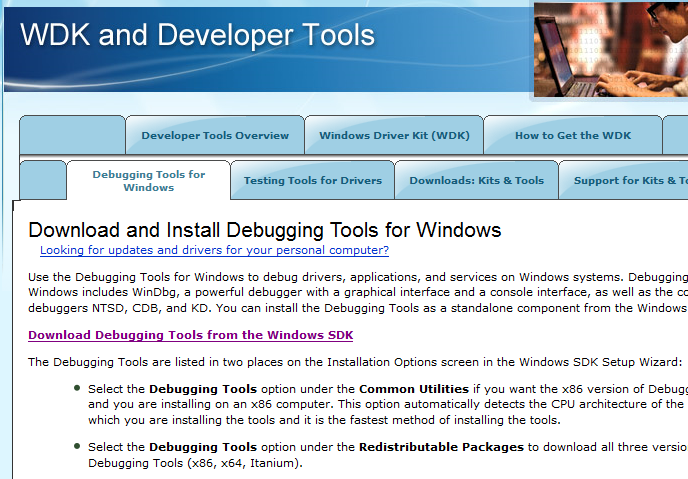This screenshot has width=688, height=479.
Task: Click the 'WDK and Developer Tools' banner title
Action: (197, 35)
